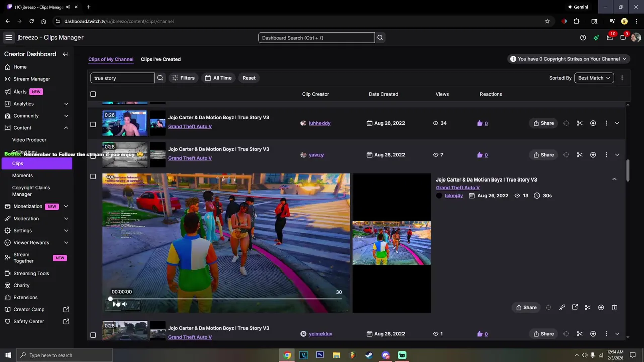Click the green sparkle icon in header
This screenshot has height=362, width=644.
point(596,38)
